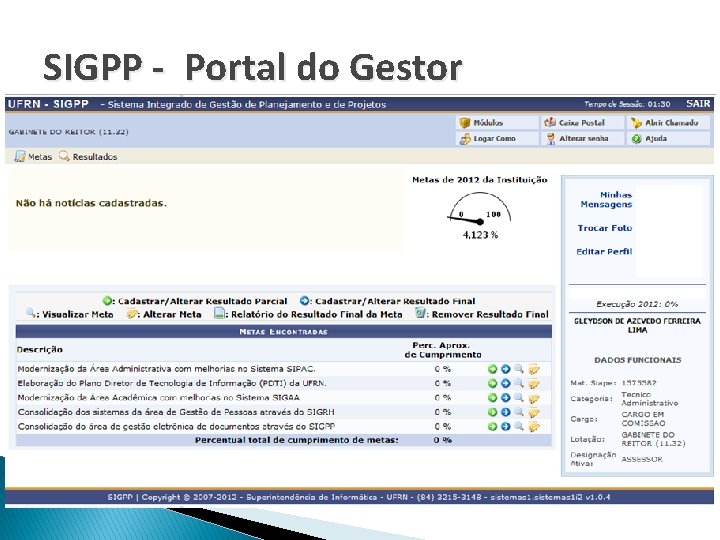Click 'Não há notícias cadastradas.' message
720x540 pixels.
click(91, 203)
